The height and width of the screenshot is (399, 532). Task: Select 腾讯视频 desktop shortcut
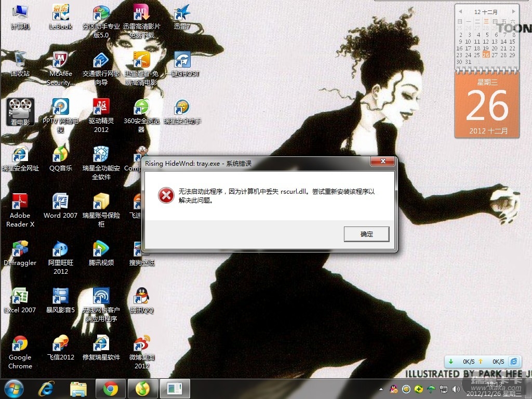tap(101, 254)
